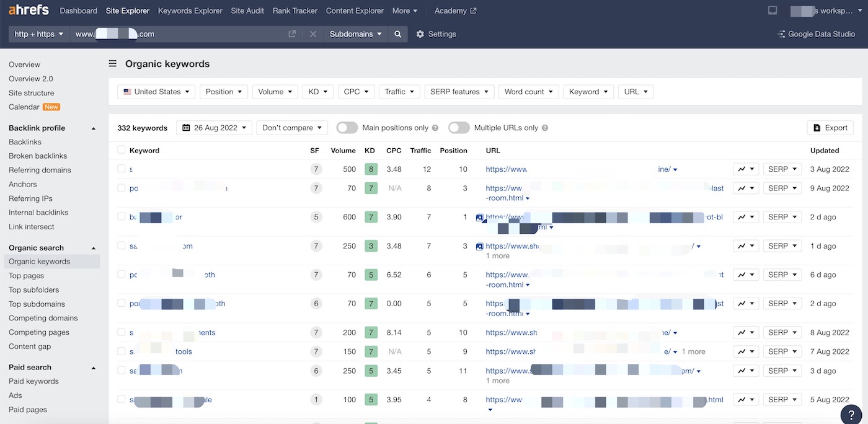
Task: Open position history chart for first row
Action: (x=746, y=169)
